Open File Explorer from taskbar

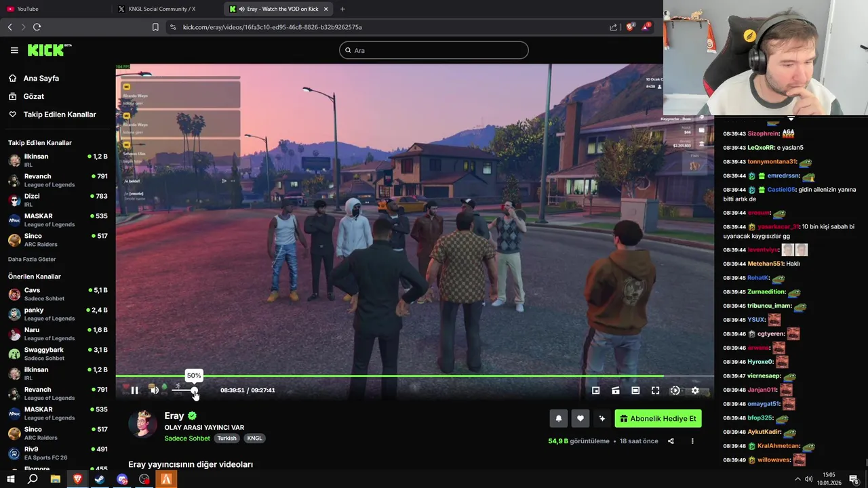(55, 479)
